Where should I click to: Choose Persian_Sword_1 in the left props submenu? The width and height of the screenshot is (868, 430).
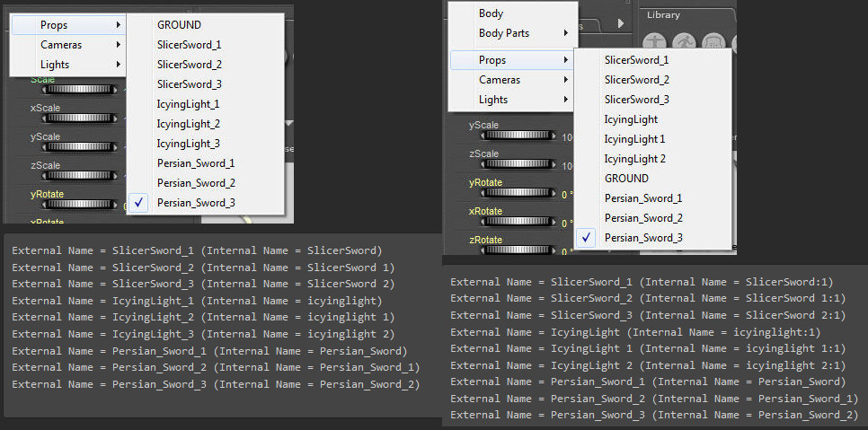[x=195, y=163]
